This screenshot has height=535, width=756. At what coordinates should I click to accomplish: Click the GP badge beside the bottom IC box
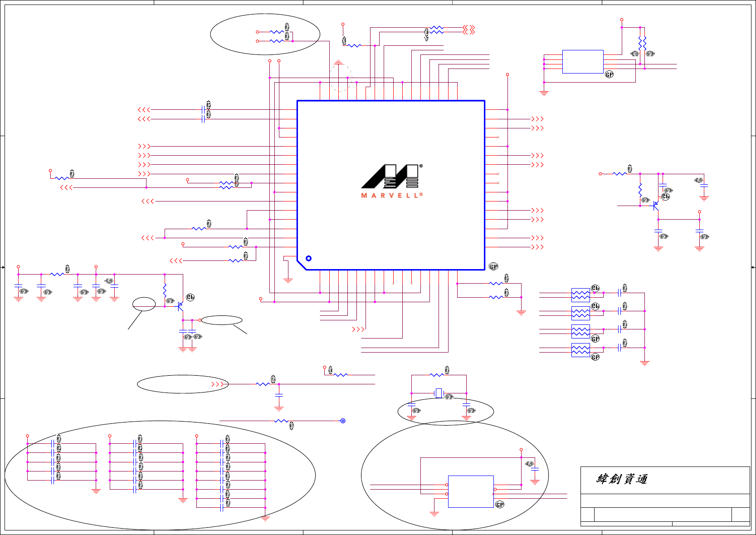[x=500, y=505]
